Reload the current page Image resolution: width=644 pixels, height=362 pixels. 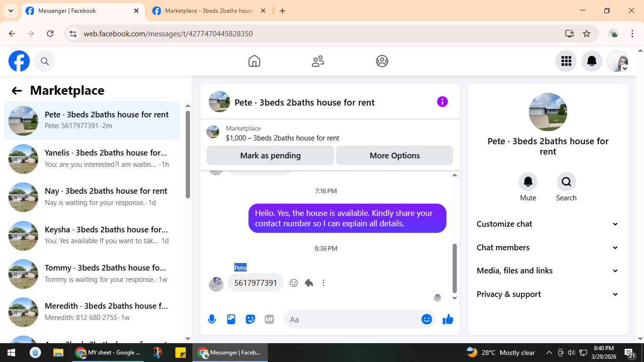click(x=50, y=33)
